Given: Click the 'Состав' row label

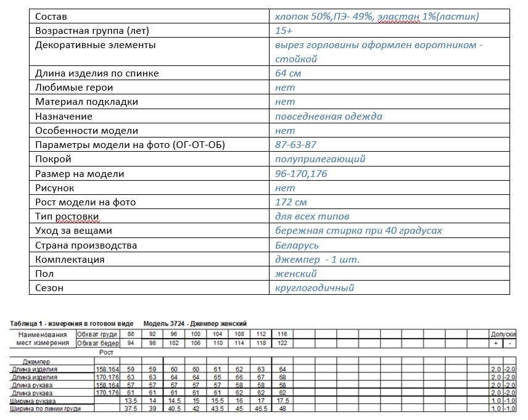Looking at the screenshot, I should pos(51,17).
